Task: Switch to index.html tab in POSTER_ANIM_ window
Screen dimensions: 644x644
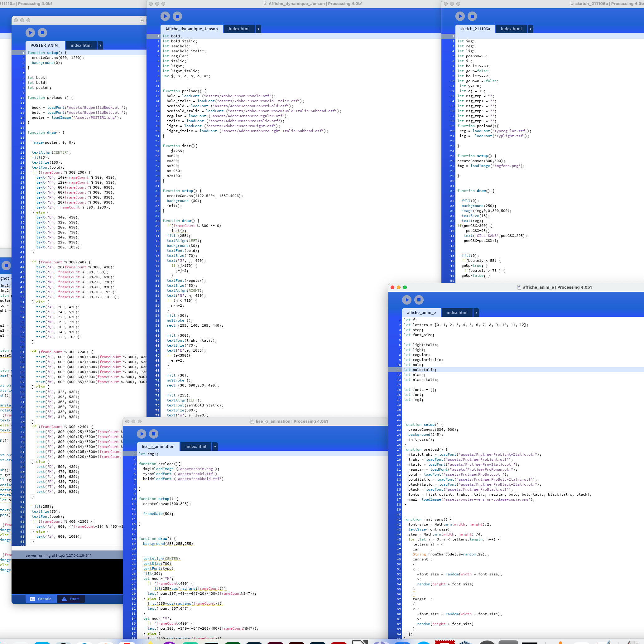Action: 81,45
